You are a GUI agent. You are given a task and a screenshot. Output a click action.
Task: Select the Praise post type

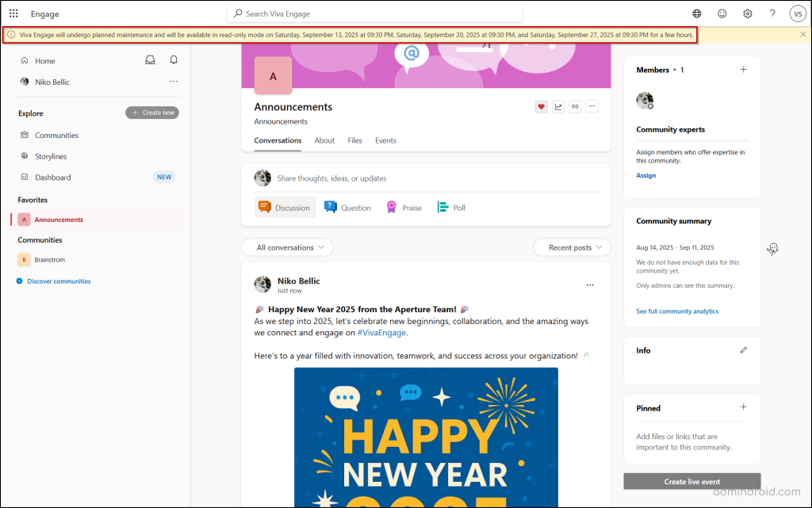tap(404, 208)
